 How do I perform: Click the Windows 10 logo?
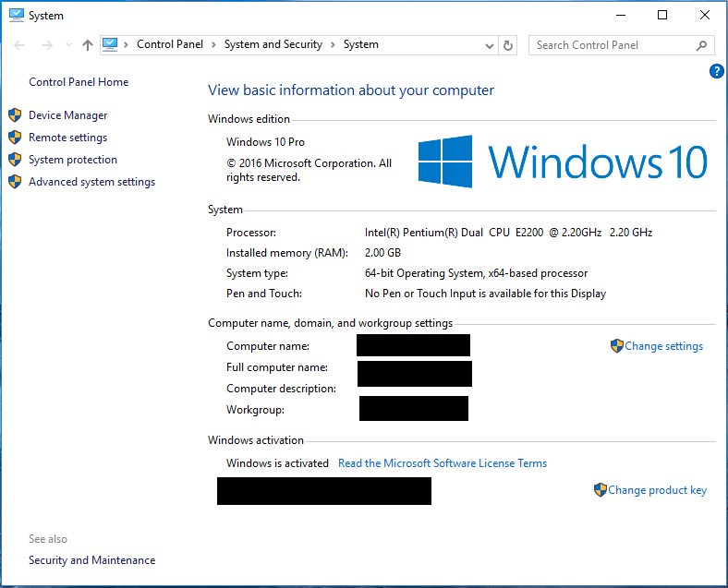click(563, 162)
